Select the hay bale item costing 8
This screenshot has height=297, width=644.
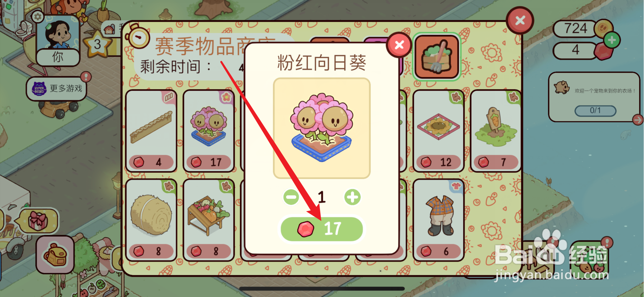click(151, 220)
